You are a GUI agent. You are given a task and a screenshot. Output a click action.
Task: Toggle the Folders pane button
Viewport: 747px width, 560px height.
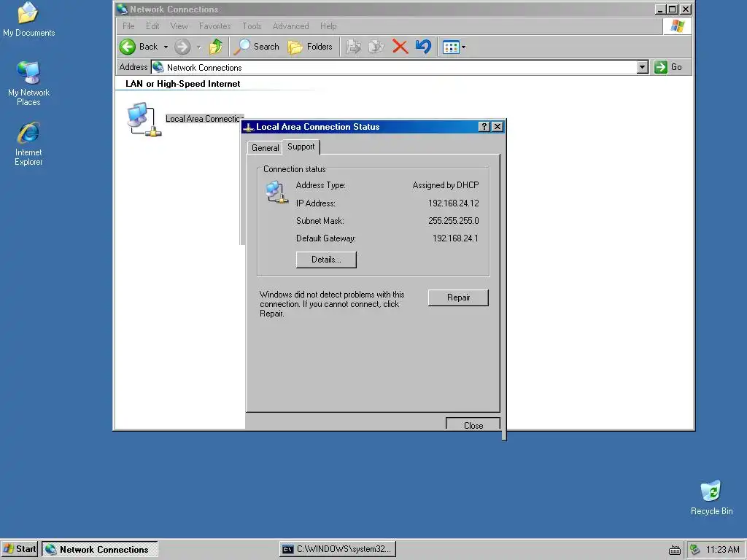(310, 47)
